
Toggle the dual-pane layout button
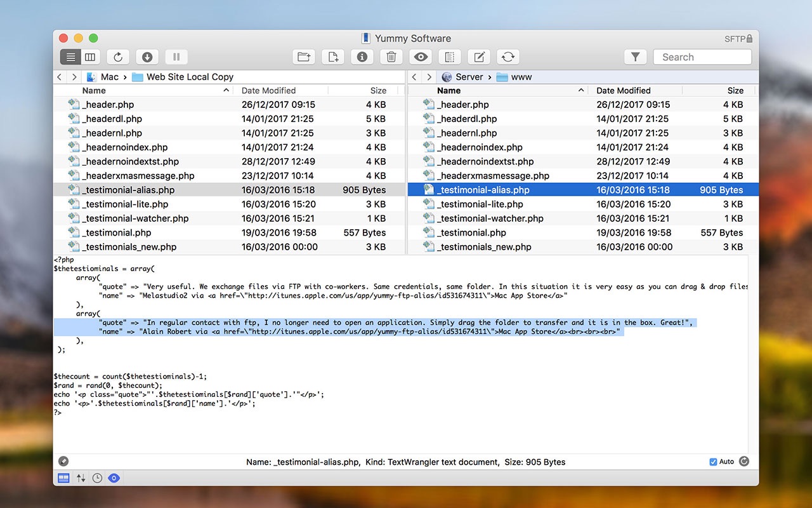tap(63, 478)
